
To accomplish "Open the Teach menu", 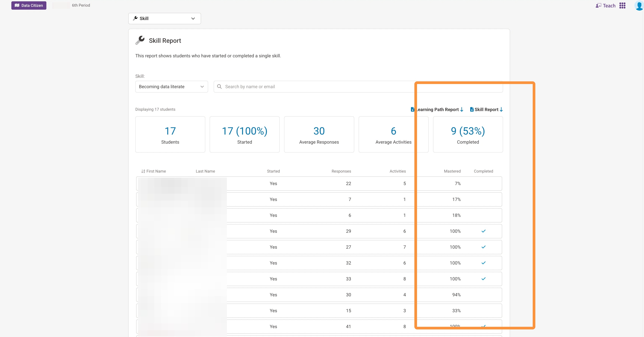I will click(x=609, y=5).
